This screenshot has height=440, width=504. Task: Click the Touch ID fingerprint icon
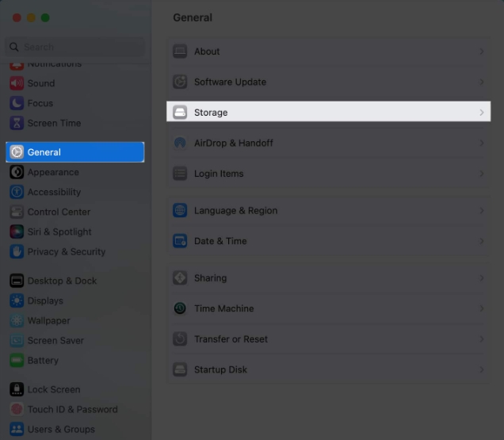point(17,409)
